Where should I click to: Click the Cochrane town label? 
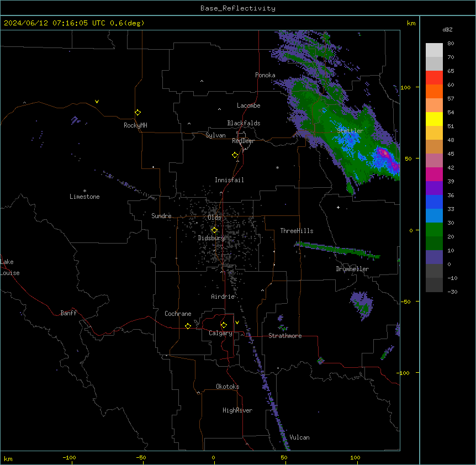[x=178, y=314]
